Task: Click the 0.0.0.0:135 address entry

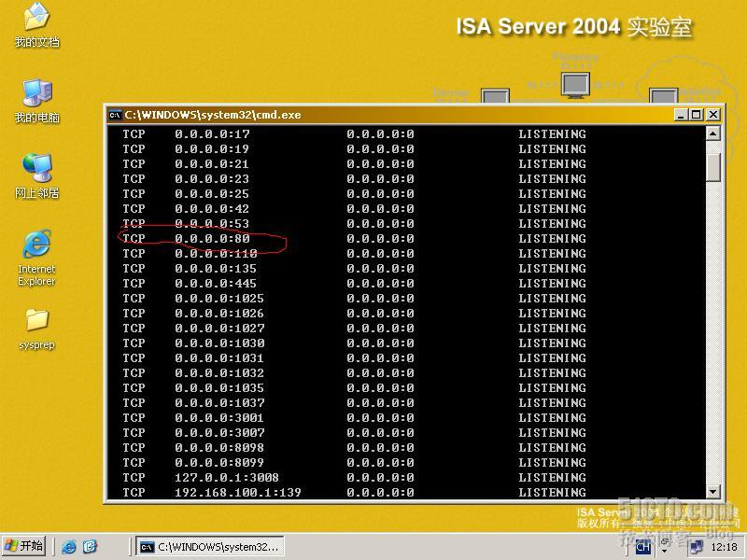Action: tap(216, 268)
